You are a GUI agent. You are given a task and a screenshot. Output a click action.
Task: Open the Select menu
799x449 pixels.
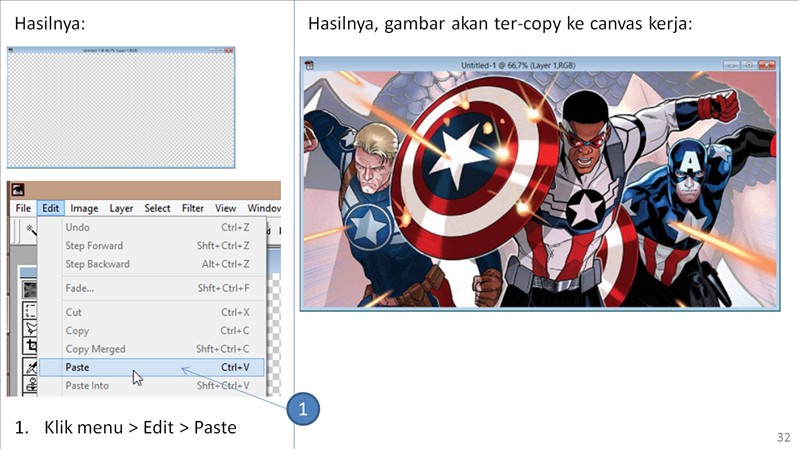click(x=157, y=208)
